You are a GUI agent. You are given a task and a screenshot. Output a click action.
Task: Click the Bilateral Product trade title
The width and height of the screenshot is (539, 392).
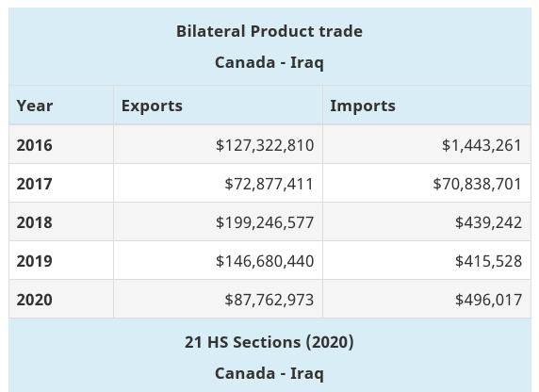coord(269,31)
